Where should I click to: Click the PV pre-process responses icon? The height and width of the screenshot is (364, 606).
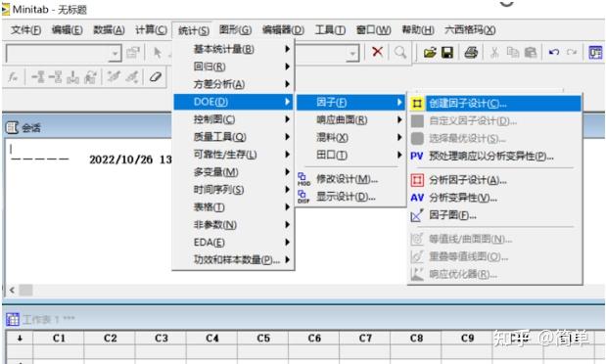[417, 157]
